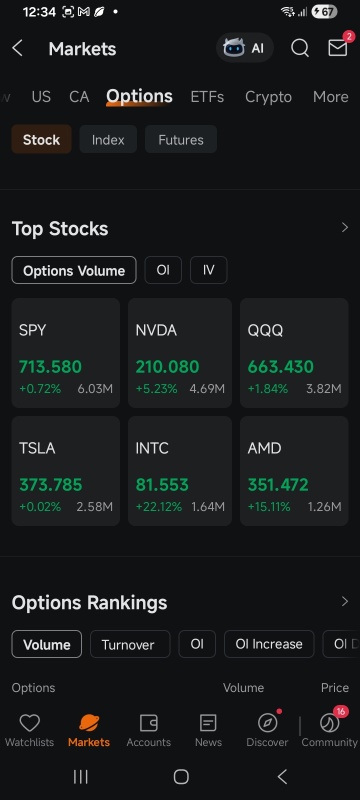
Task: Select the Futures options button
Action: (181, 139)
